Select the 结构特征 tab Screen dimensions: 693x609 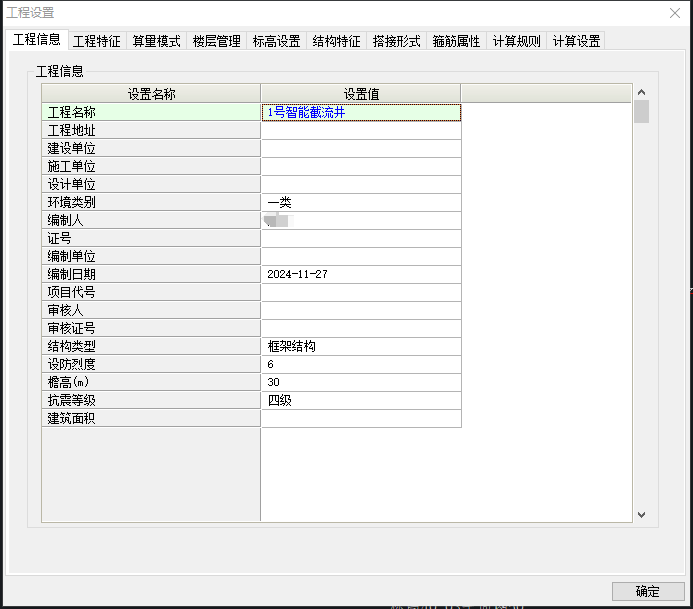click(336, 41)
